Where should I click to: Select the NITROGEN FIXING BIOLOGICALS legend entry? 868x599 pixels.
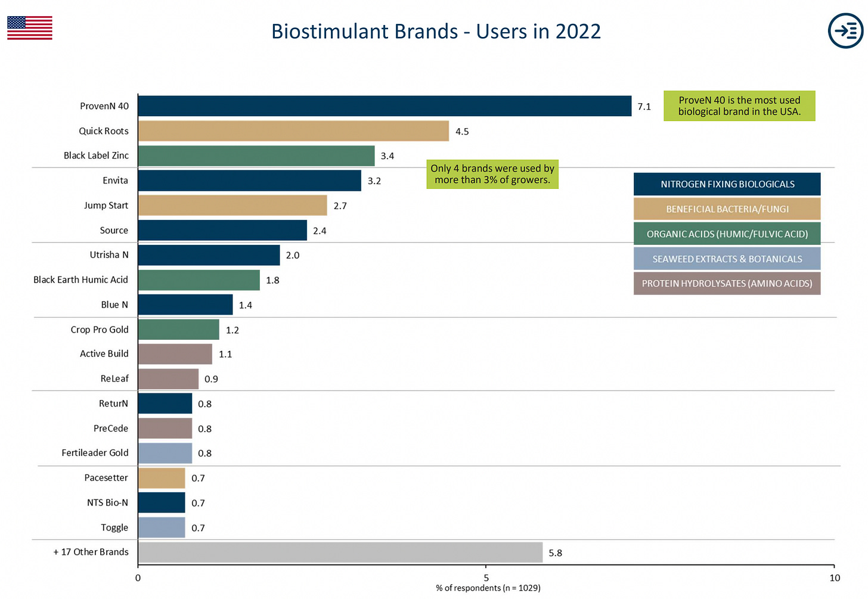coord(727,184)
